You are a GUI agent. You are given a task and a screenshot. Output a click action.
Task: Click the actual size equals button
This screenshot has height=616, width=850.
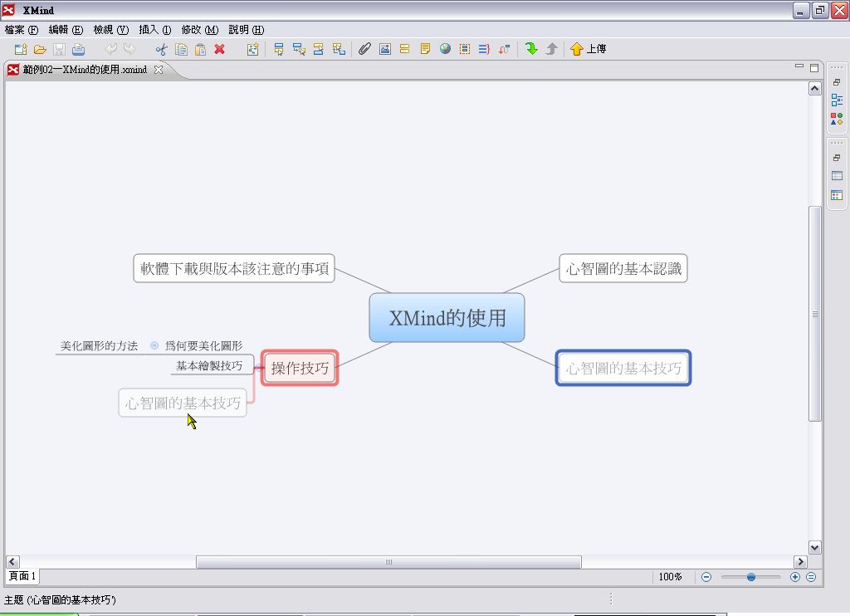[x=811, y=577]
